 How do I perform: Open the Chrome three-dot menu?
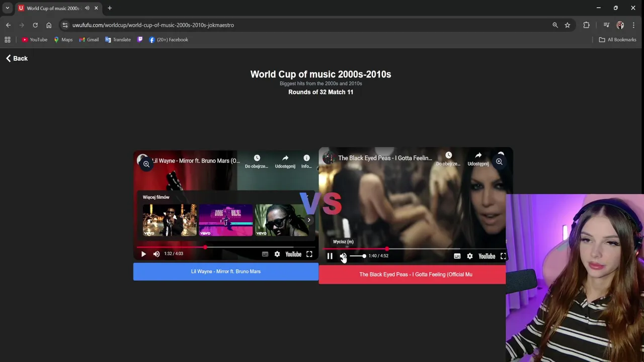pos(633,25)
